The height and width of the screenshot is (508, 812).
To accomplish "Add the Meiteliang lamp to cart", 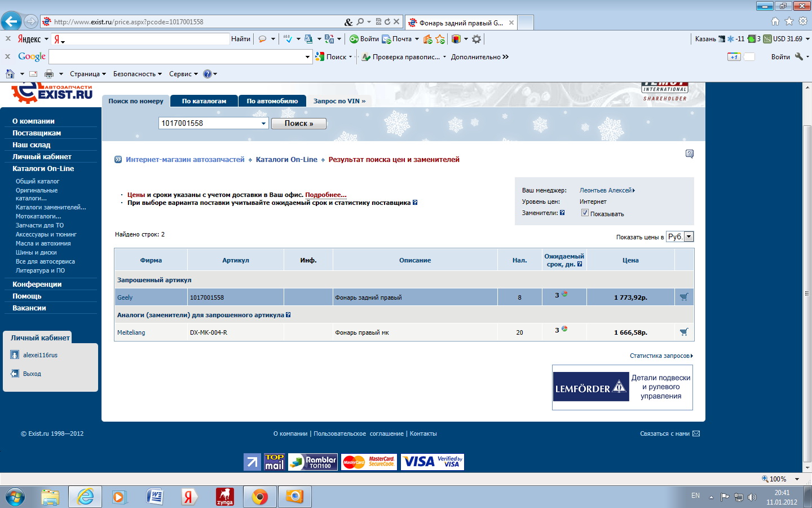I will (684, 332).
